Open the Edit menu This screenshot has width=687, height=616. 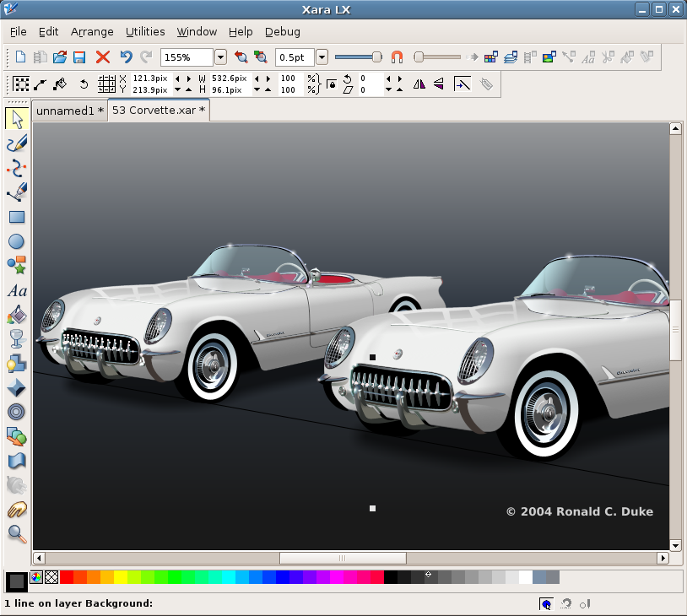click(48, 31)
